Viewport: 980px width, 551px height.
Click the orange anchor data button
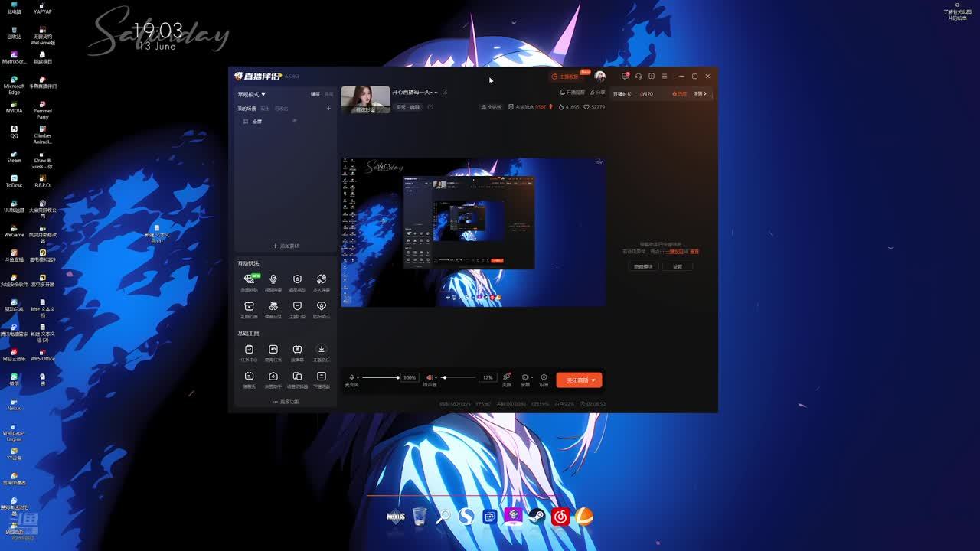pos(565,77)
